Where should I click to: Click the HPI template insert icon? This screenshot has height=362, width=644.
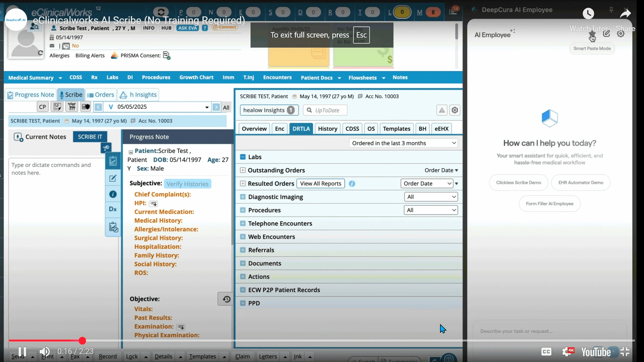coord(153,204)
